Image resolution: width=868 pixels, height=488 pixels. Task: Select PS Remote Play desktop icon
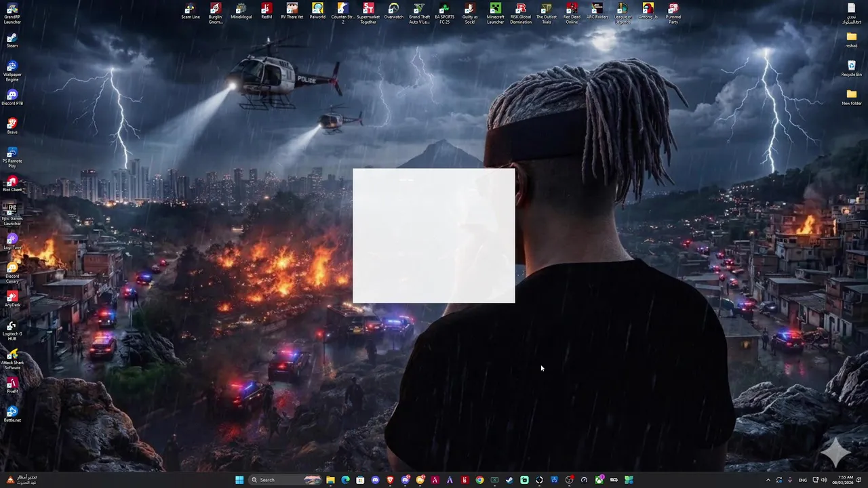coord(12,157)
